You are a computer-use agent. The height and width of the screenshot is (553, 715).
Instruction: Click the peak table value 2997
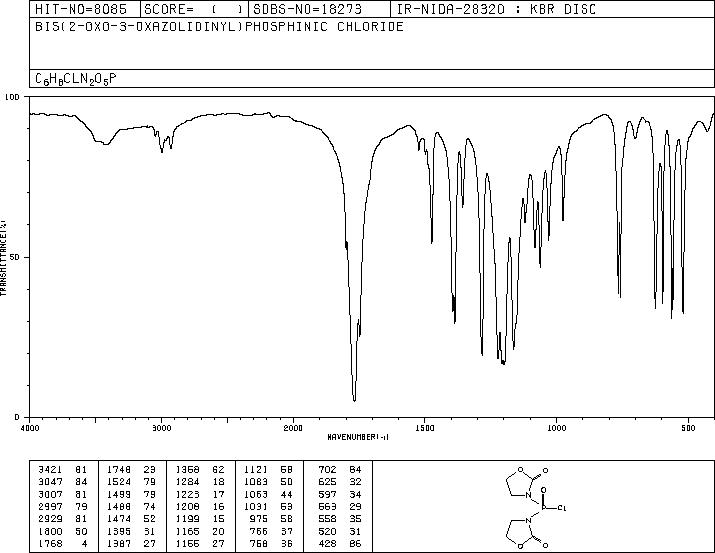pyautogui.click(x=50, y=506)
